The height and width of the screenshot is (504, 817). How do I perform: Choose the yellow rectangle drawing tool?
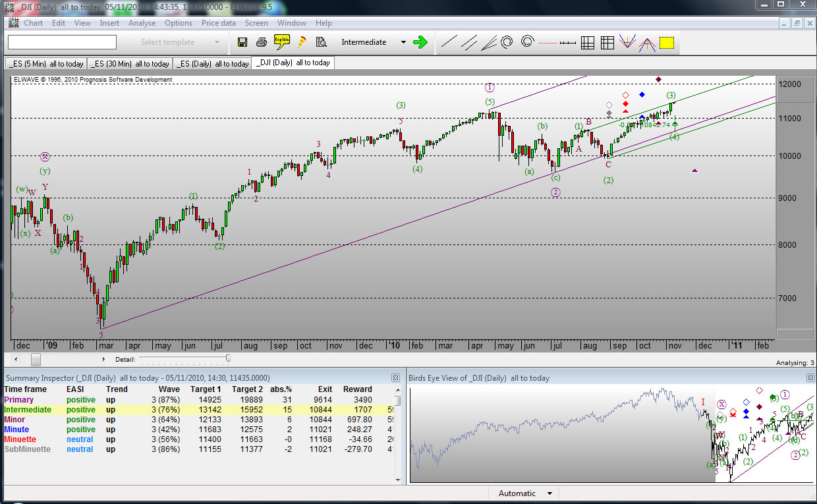coord(667,42)
